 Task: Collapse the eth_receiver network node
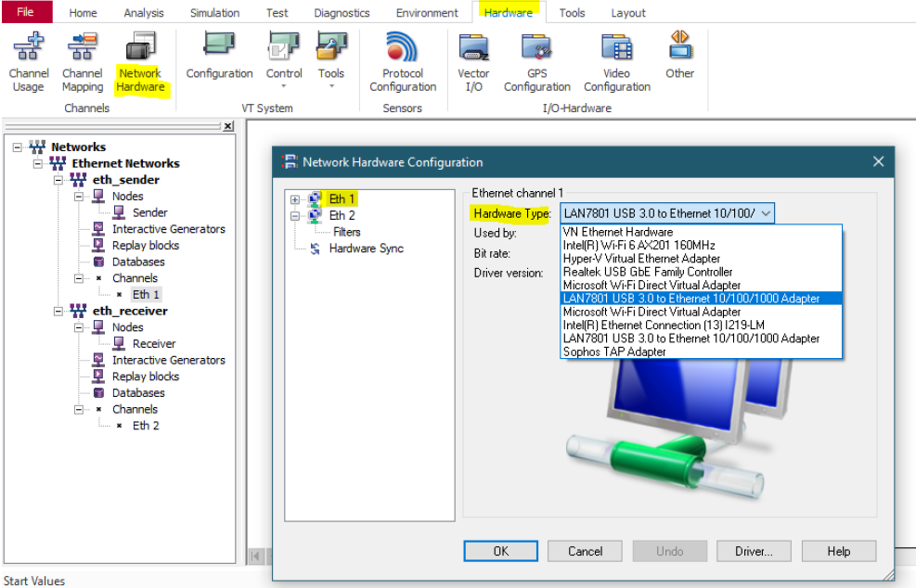pos(58,312)
